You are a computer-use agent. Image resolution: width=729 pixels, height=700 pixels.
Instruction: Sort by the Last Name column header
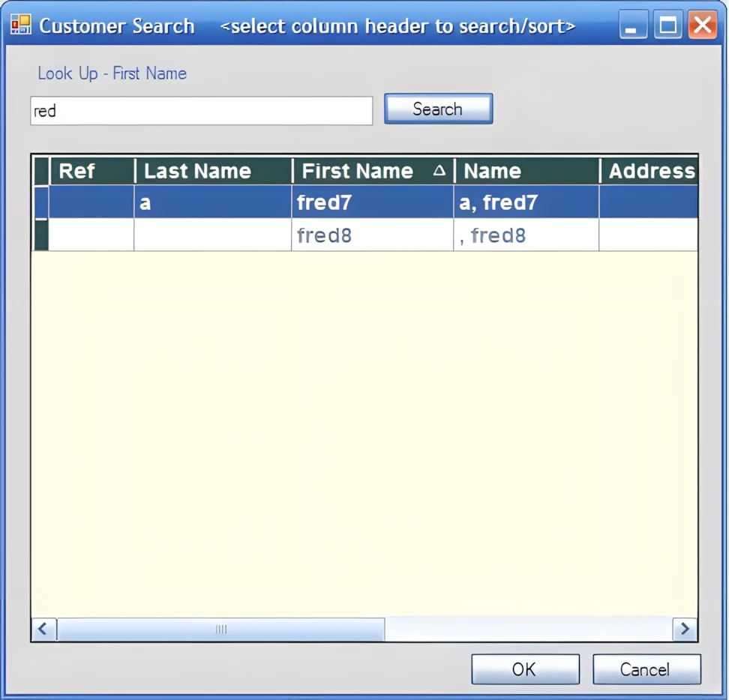213,171
